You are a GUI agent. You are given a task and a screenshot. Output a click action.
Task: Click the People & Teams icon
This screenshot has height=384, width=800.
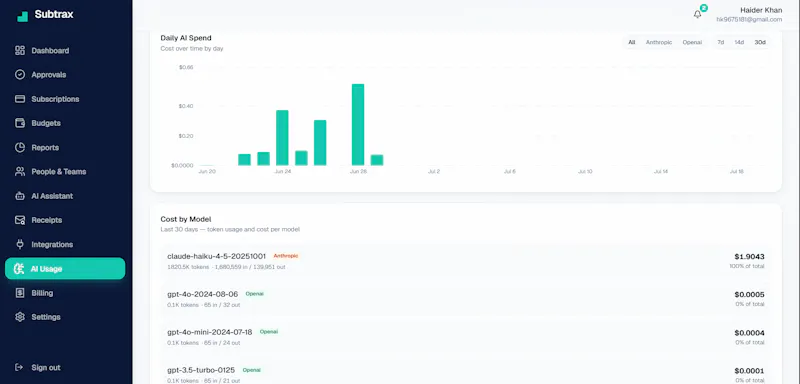[x=20, y=171]
